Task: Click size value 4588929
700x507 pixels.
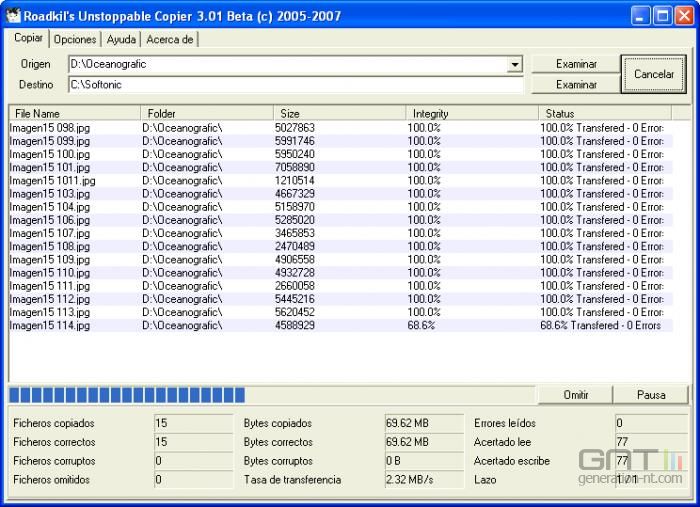Action: tap(295, 325)
